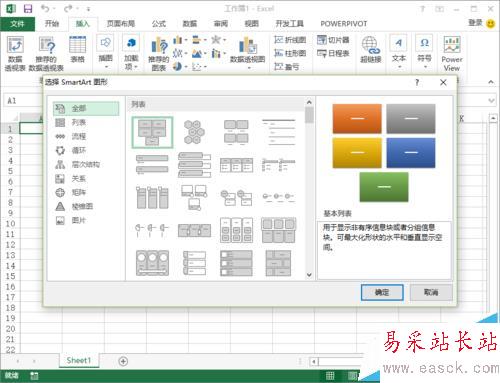Open the Symbols (符号) dropdown
Image resolution: width=500 pixels, height=383 pixels.
[x=424, y=52]
